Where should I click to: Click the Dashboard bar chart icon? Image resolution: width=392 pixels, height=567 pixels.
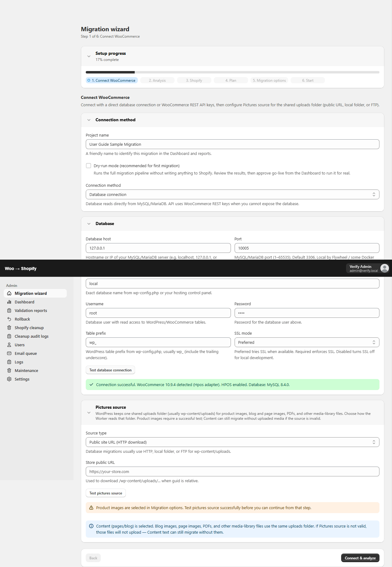(9, 302)
